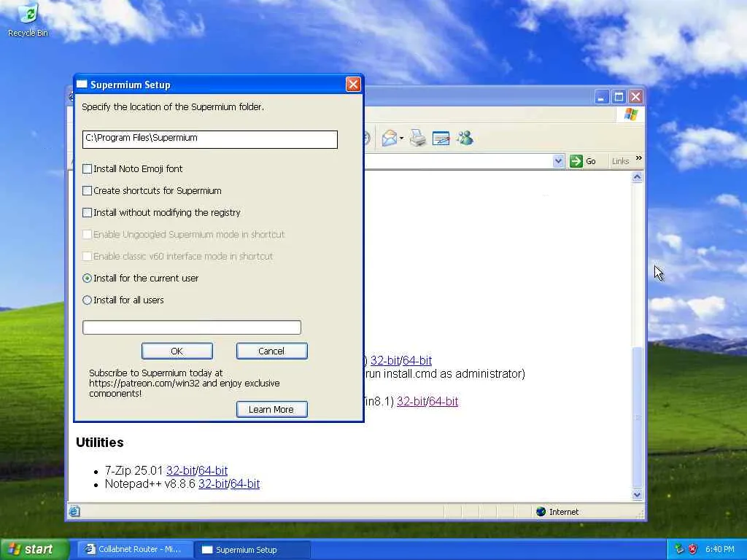
Task: Click the browser scrollbar up arrow
Action: click(637, 177)
